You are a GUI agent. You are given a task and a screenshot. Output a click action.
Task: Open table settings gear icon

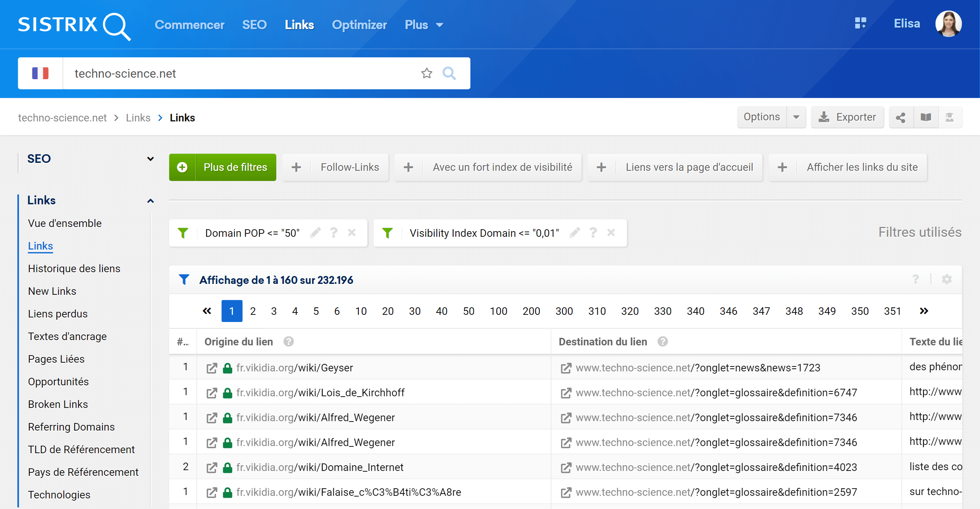(946, 280)
